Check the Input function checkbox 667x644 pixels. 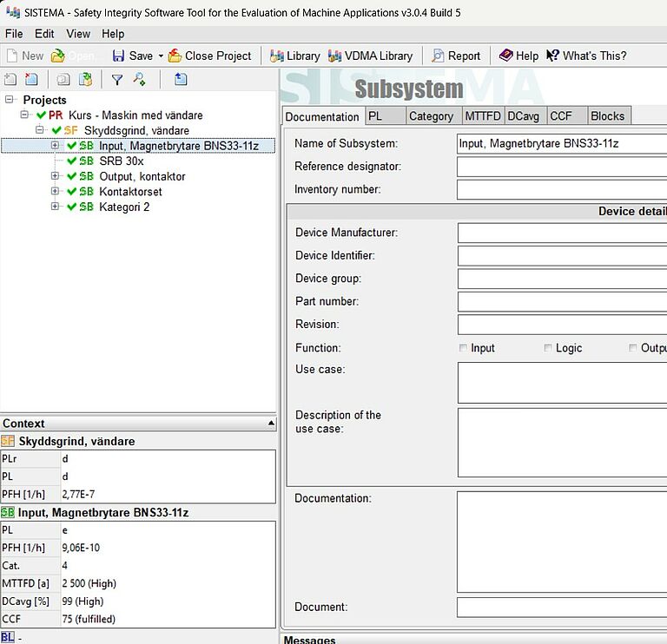463,348
